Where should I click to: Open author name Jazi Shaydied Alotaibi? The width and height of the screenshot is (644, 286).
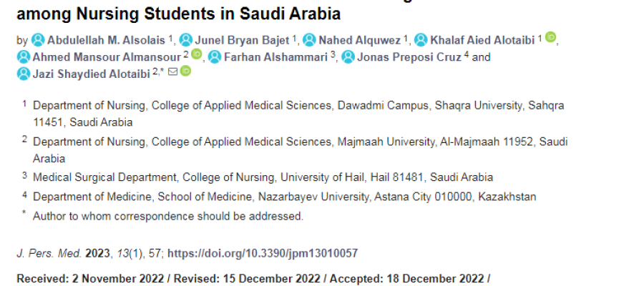click(91, 74)
